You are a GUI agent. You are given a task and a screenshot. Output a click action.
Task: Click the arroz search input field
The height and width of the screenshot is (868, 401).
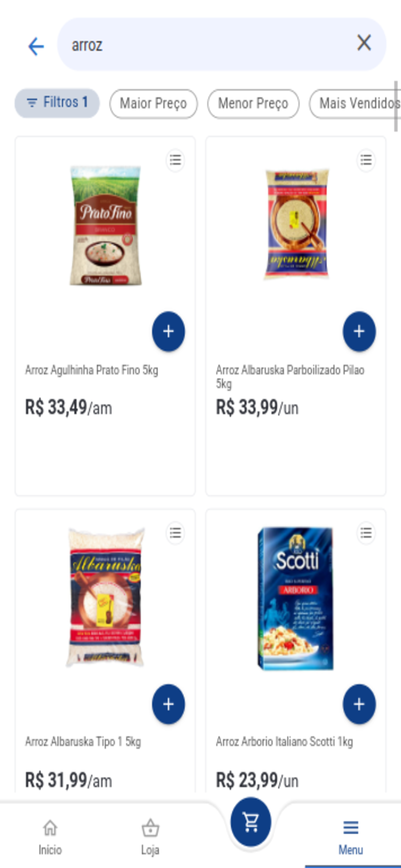point(222,44)
